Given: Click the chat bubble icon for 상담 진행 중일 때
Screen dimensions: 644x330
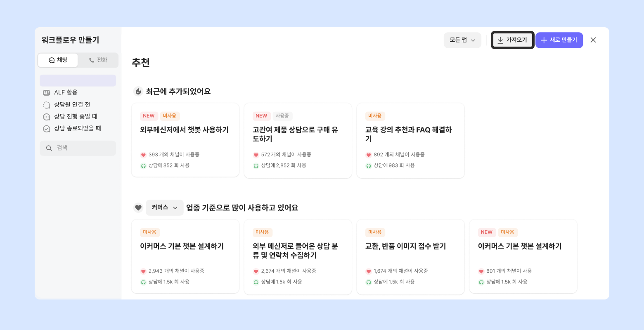Looking at the screenshot, I should coord(47,117).
